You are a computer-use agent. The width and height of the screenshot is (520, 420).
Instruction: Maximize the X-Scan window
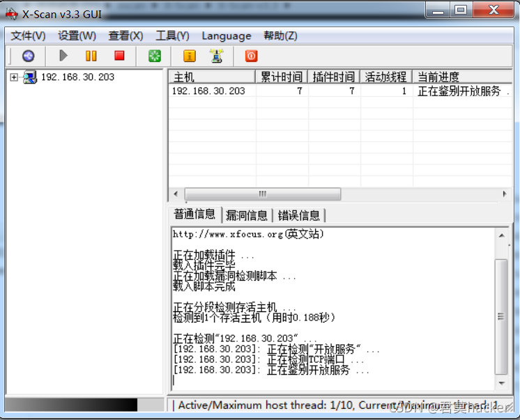coord(461,10)
